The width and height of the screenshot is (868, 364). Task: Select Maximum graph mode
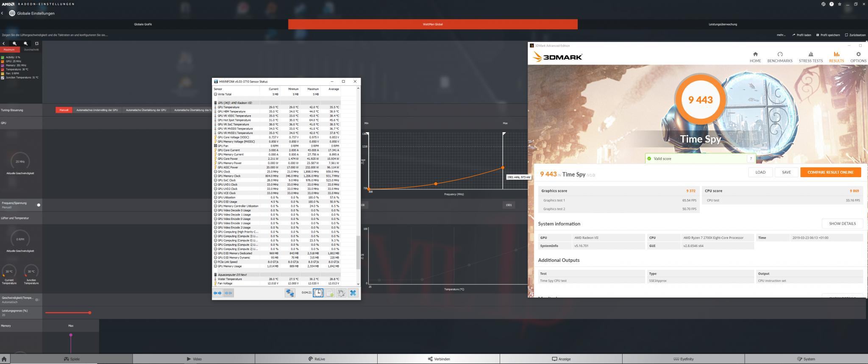pos(9,50)
